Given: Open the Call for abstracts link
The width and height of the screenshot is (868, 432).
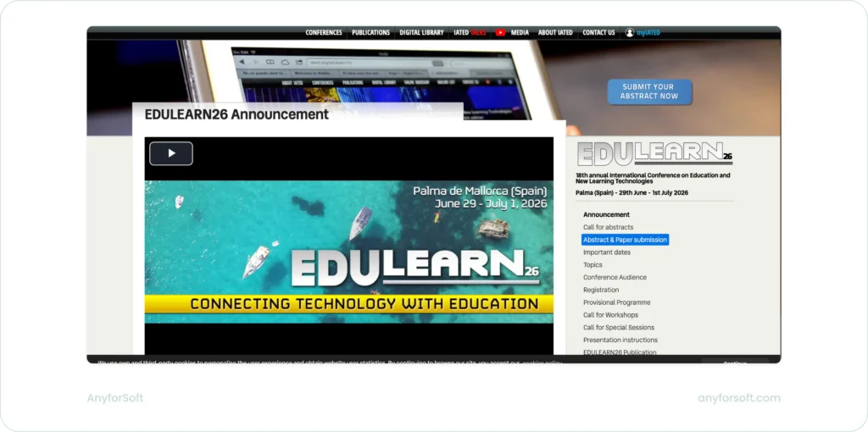Looking at the screenshot, I should (x=608, y=227).
